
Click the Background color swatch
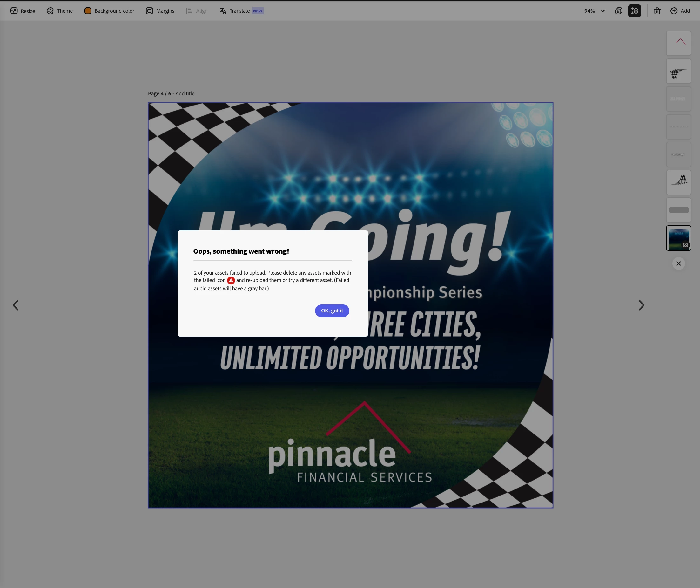88,11
